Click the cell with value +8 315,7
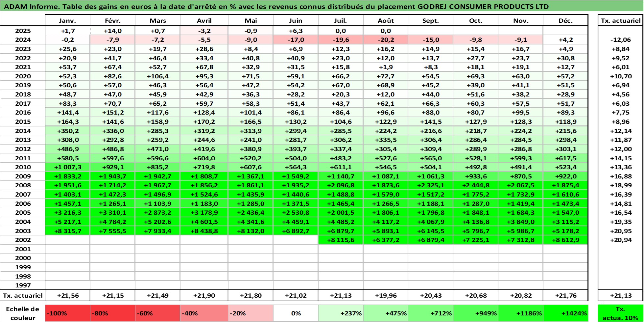Viewport: 644px width, 322px height. tap(67, 231)
